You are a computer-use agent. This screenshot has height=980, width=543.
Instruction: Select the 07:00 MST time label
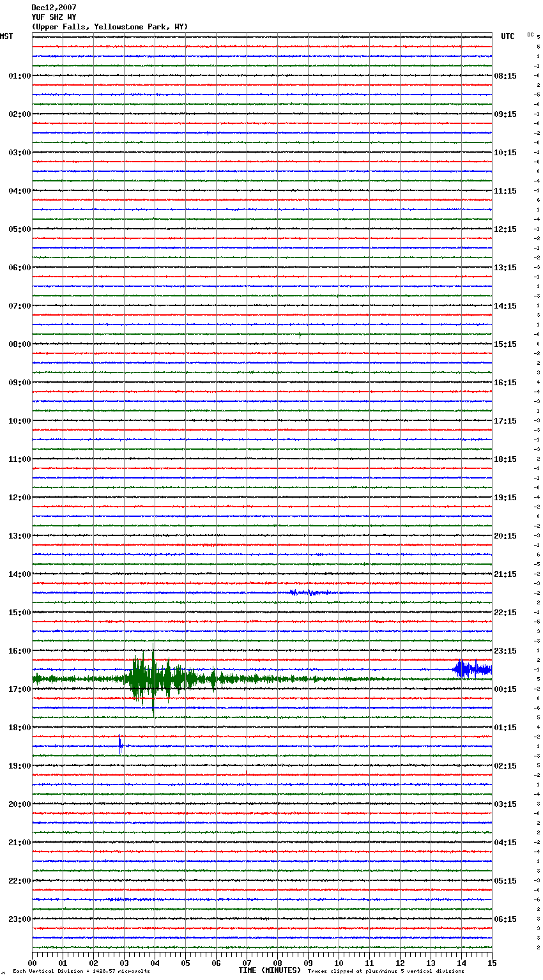pos(19,306)
